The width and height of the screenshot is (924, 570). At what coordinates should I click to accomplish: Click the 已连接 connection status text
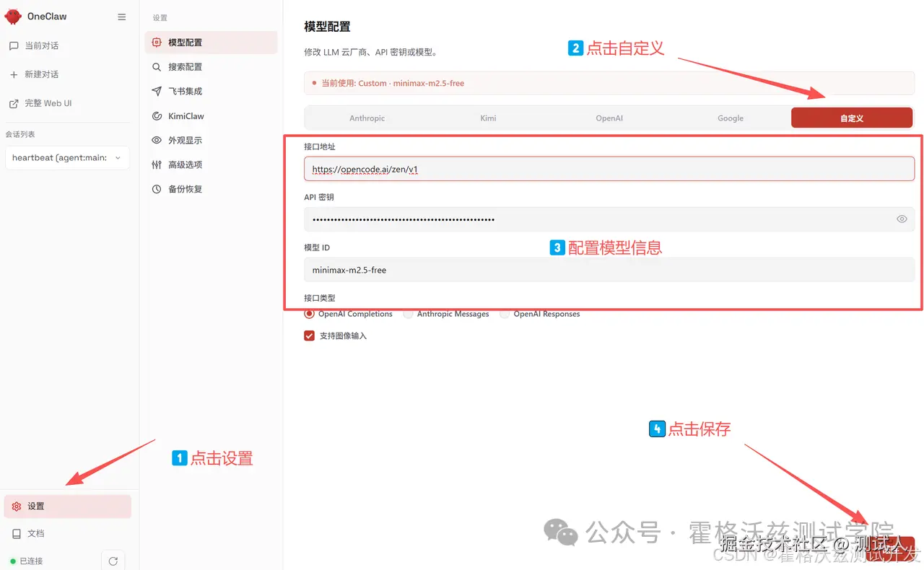[31, 561]
